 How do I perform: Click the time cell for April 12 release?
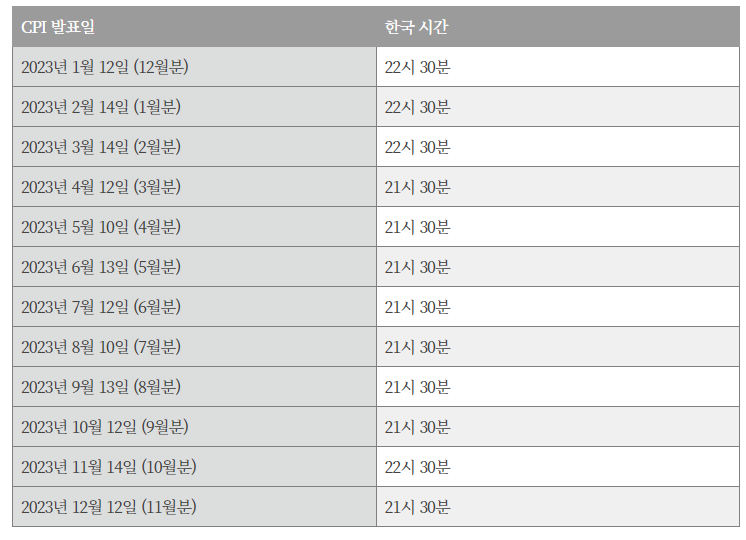(418, 187)
